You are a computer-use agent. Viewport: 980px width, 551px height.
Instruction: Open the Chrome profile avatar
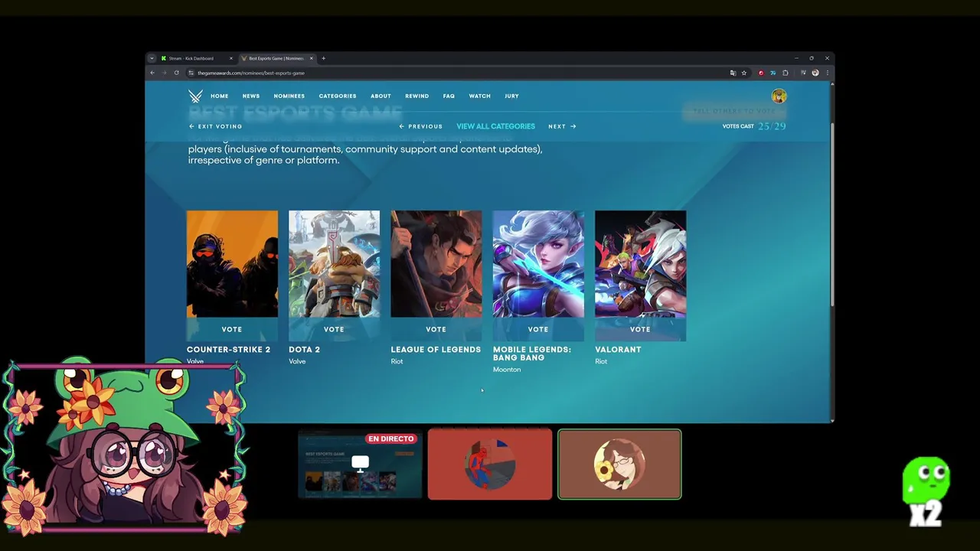815,73
